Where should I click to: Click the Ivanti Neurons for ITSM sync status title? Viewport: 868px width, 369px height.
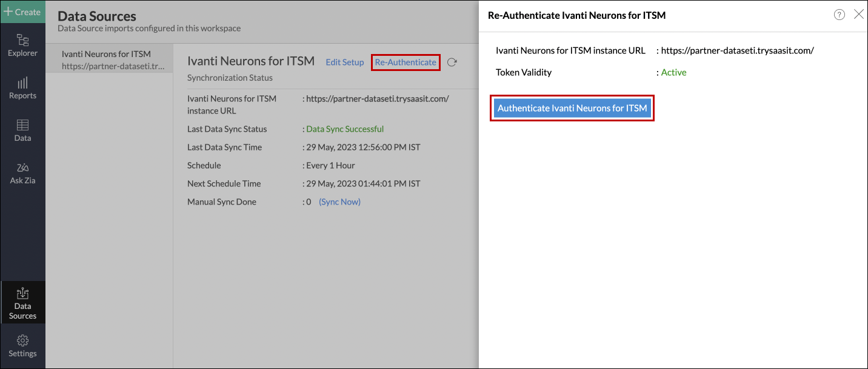[250, 61]
